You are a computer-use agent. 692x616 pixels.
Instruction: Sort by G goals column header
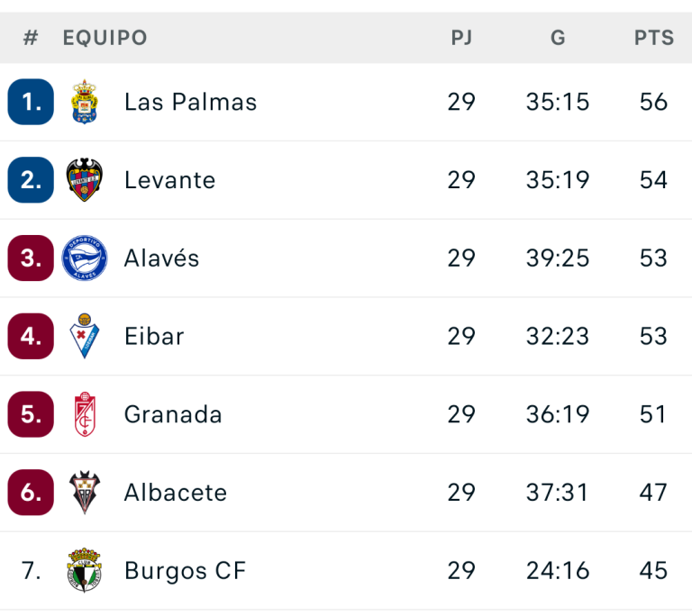point(558,38)
